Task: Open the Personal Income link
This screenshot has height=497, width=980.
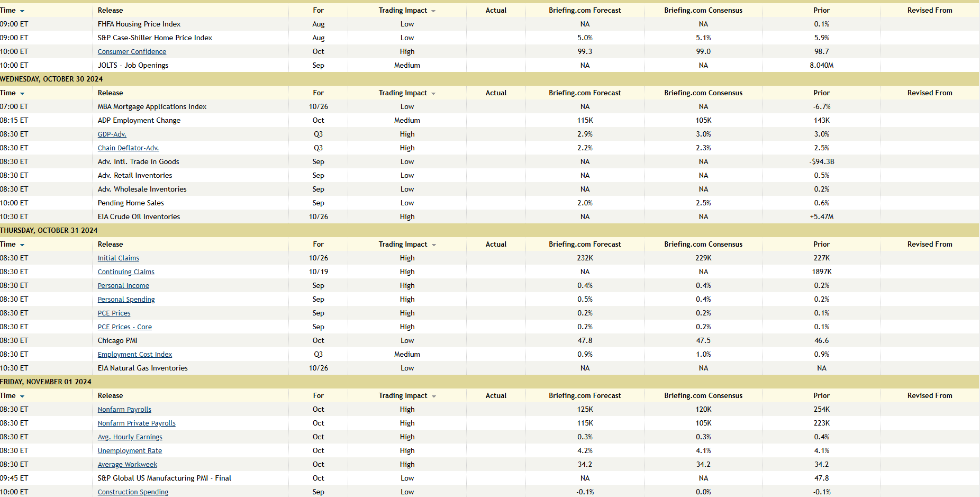Action: (123, 285)
